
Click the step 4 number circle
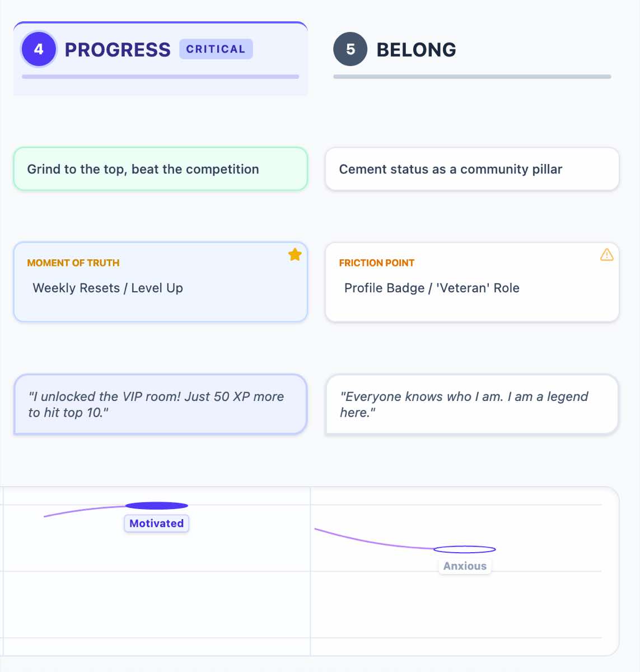coord(39,49)
